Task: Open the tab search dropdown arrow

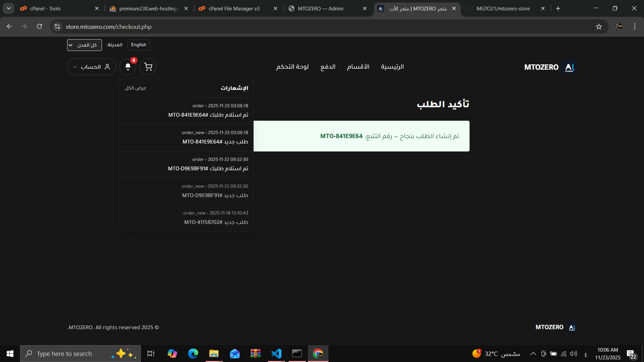Action: click(x=9, y=8)
